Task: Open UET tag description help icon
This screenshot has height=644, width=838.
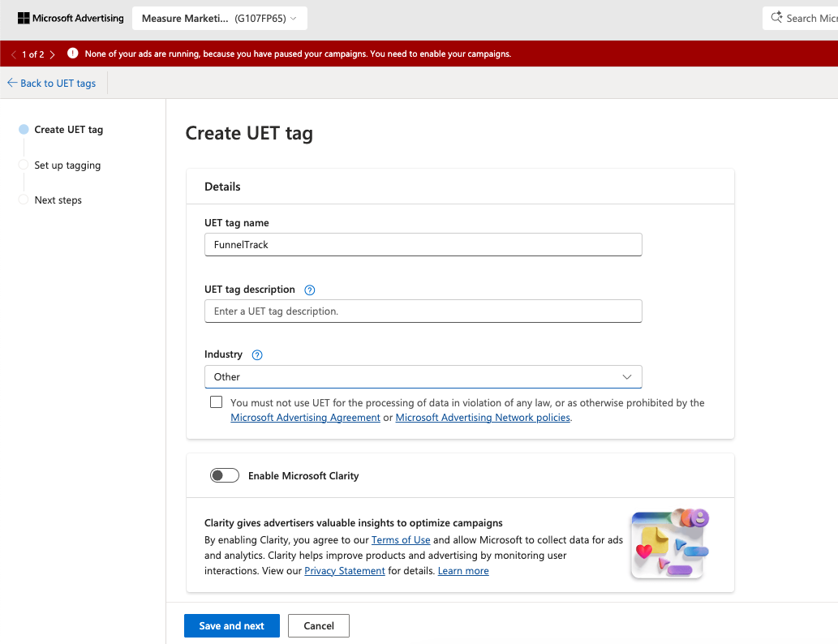Action: tap(309, 290)
